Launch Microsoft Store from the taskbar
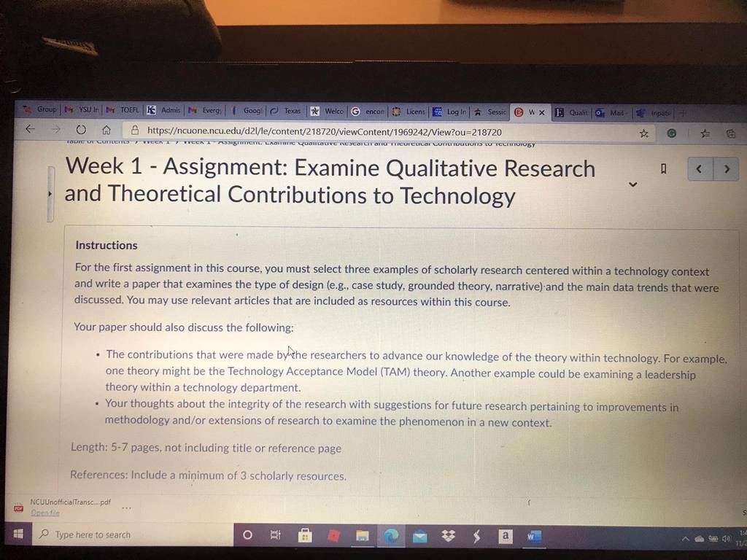This screenshot has width=747, height=560. click(x=305, y=536)
